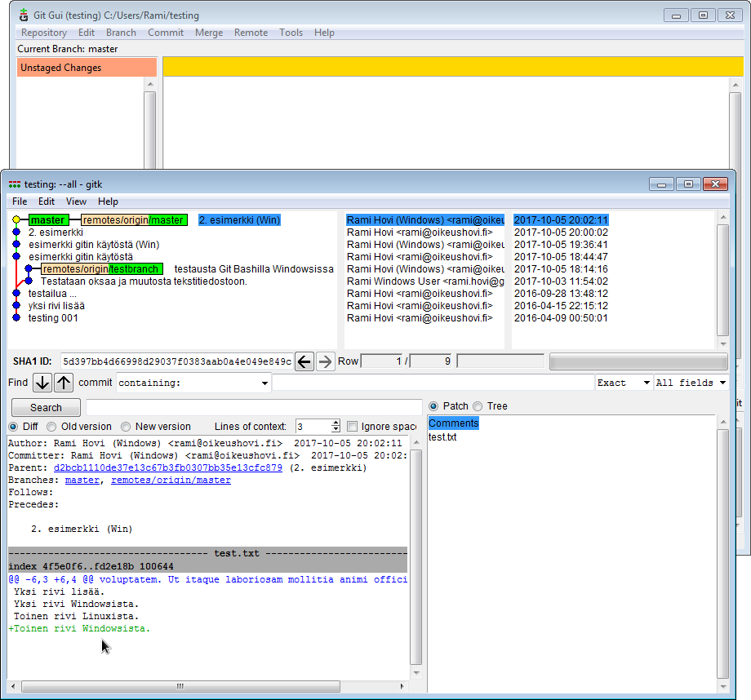The width and height of the screenshot is (751, 700).
Task: Enable the Ignore space checkbox
Action: tap(352, 426)
